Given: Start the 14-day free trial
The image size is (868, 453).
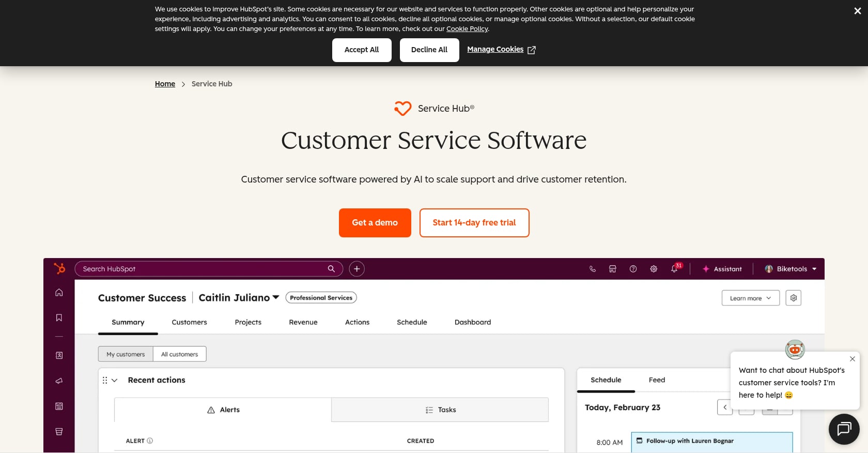Looking at the screenshot, I should (x=474, y=223).
